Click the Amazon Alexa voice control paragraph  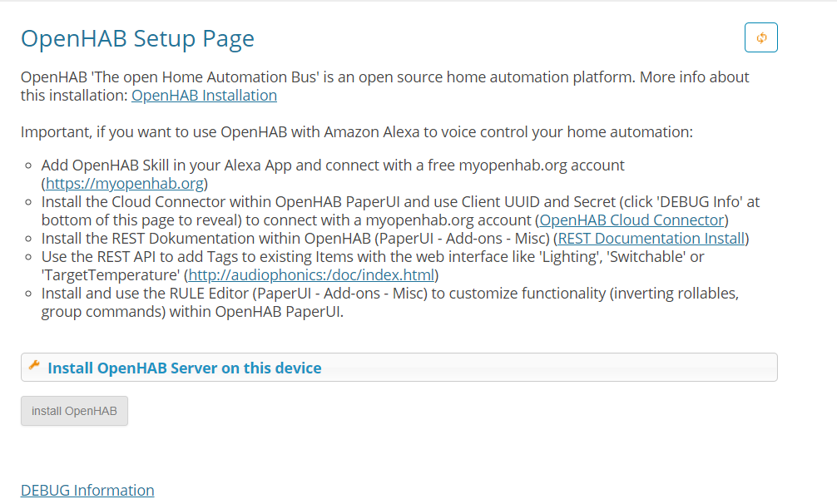pyautogui.click(x=357, y=131)
